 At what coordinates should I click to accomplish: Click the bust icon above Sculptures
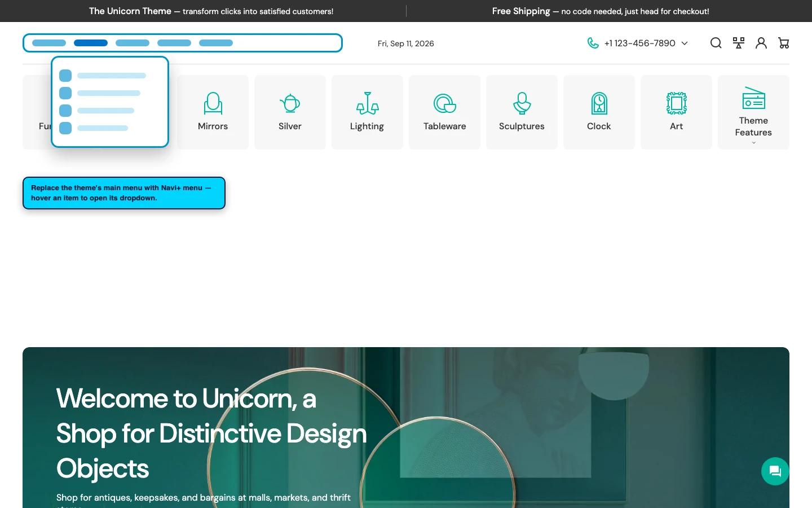point(522,103)
